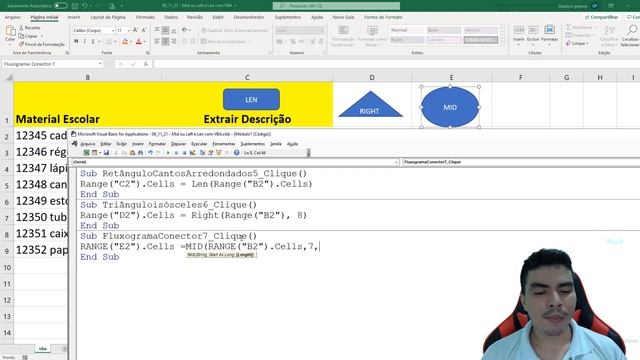640x360 pixels.
Task: Click the Pincel de Formatação button
Action: click(42, 44)
